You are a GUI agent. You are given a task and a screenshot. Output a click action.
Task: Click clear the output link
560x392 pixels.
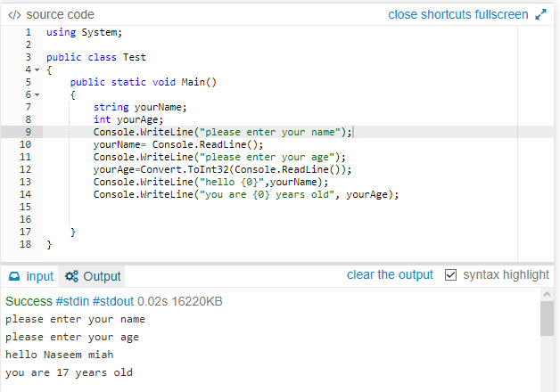pyautogui.click(x=390, y=274)
